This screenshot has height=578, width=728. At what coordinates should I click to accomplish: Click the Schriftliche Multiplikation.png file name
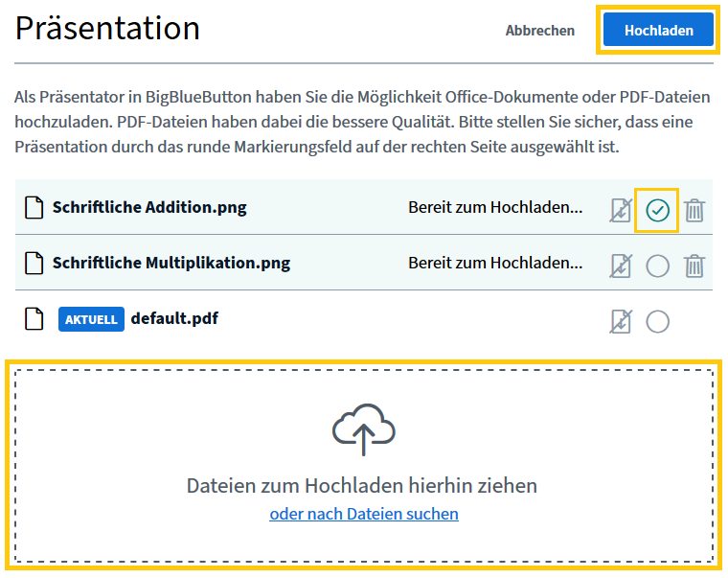[171, 263]
